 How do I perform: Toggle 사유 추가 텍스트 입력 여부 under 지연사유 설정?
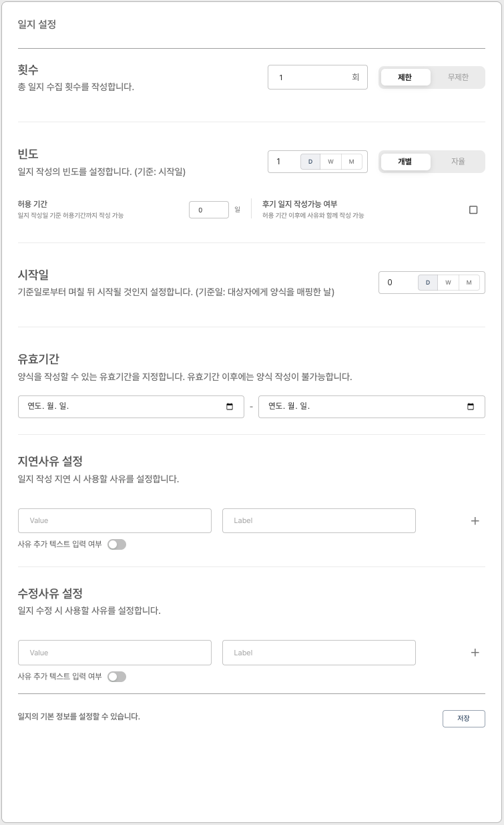pyautogui.click(x=116, y=544)
